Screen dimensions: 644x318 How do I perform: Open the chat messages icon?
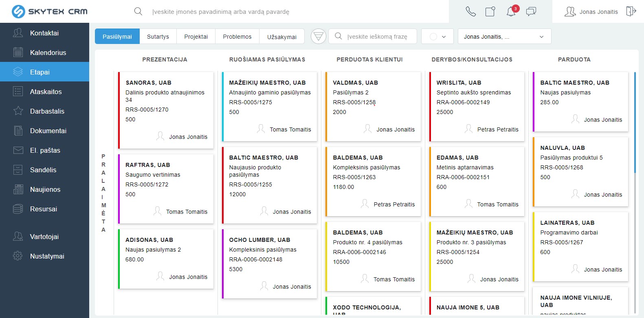(531, 11)
